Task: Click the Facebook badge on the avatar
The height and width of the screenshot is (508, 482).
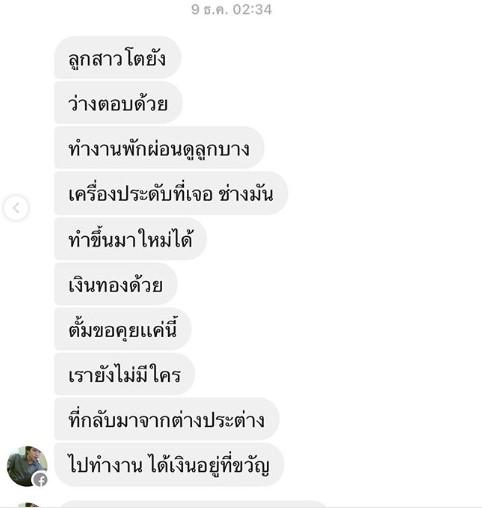Action: pyautogui.click(x=40, y=480)
